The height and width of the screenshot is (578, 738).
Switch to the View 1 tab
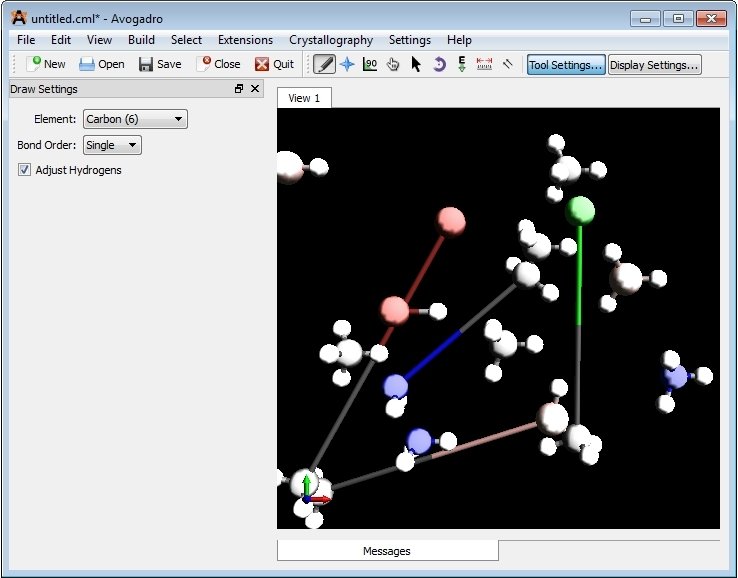tap(304, 98)
